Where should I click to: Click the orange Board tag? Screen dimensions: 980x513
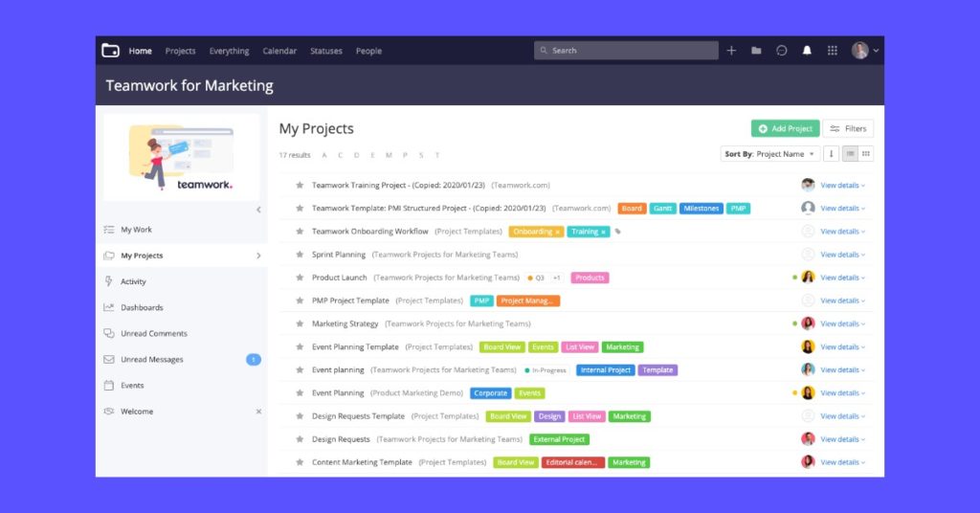(632, 209)
